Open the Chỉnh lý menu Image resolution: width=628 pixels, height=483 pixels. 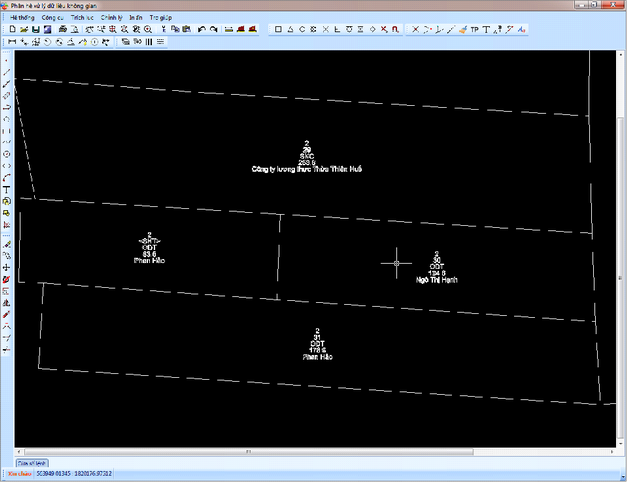[x=110, y=18]
